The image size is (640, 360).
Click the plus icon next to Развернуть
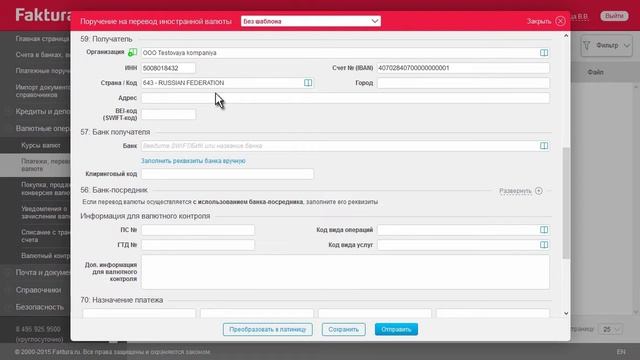pos(539,191)
